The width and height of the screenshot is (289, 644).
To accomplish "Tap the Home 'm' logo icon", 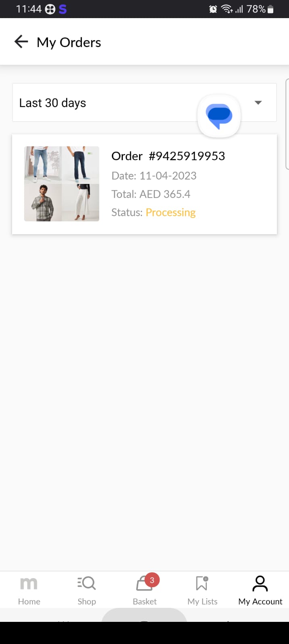I will 29,583.
